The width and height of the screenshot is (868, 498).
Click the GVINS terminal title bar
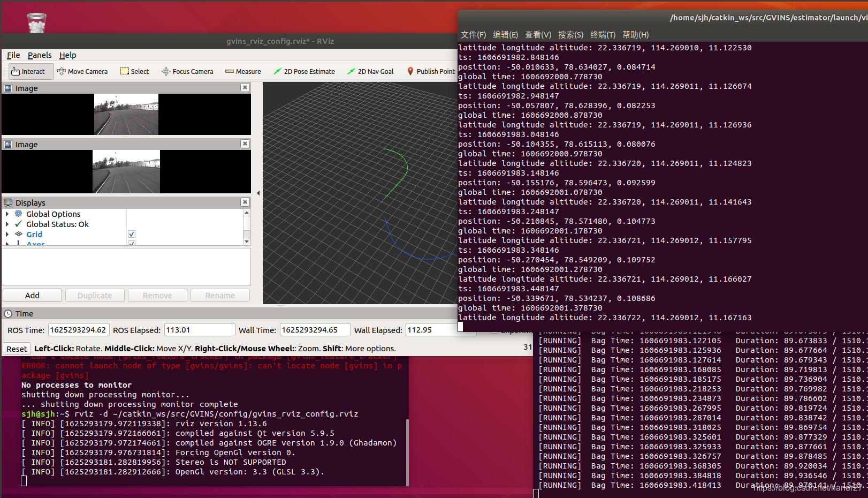663,18
